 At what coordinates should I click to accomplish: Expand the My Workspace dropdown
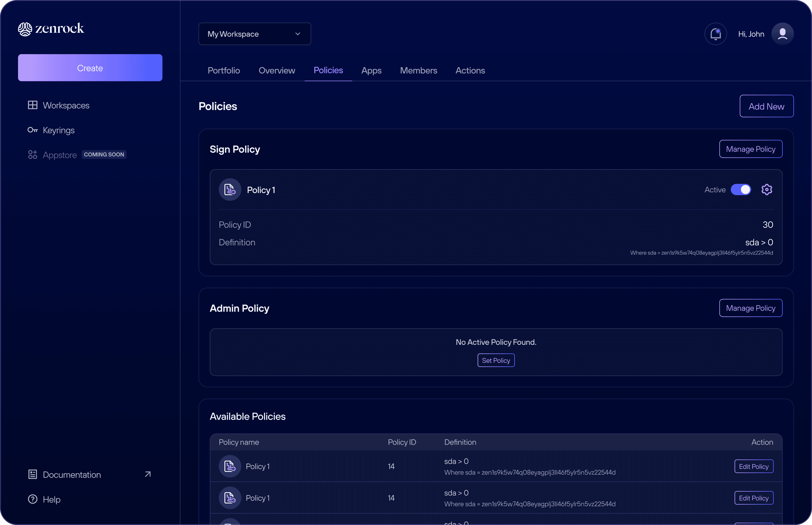pos(255,34)
